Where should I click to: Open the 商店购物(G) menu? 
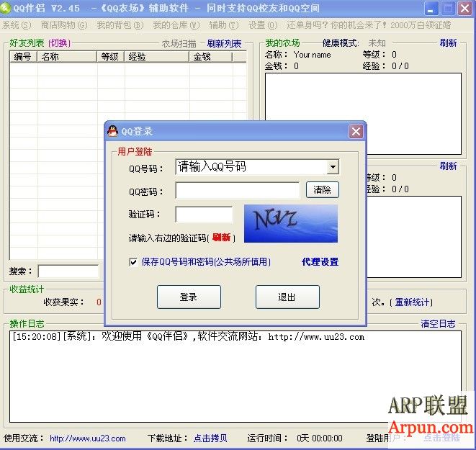(64, 25)
